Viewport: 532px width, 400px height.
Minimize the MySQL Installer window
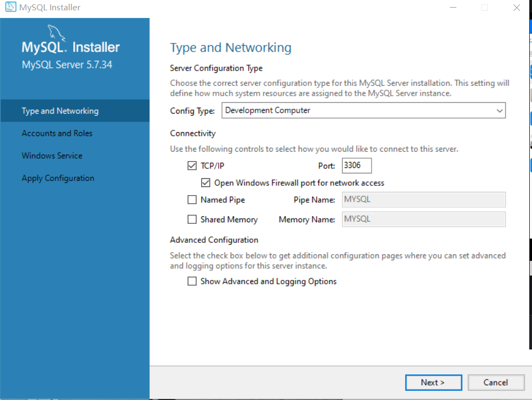point(453,8)
